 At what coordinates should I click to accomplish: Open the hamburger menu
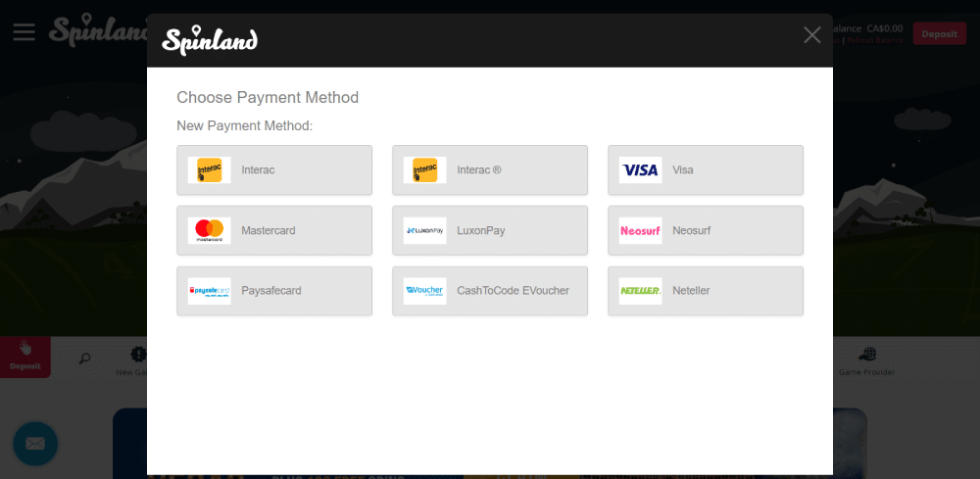coord(24,32)
